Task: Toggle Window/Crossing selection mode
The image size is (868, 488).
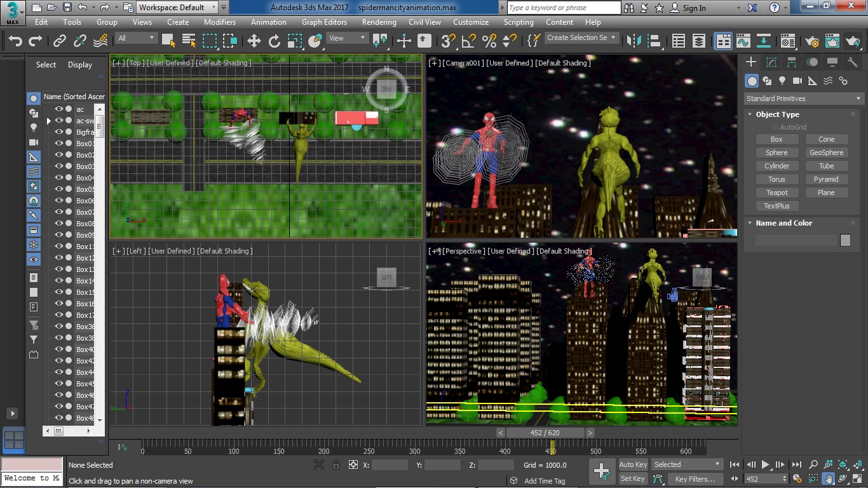Action: (x=230, y=41)
